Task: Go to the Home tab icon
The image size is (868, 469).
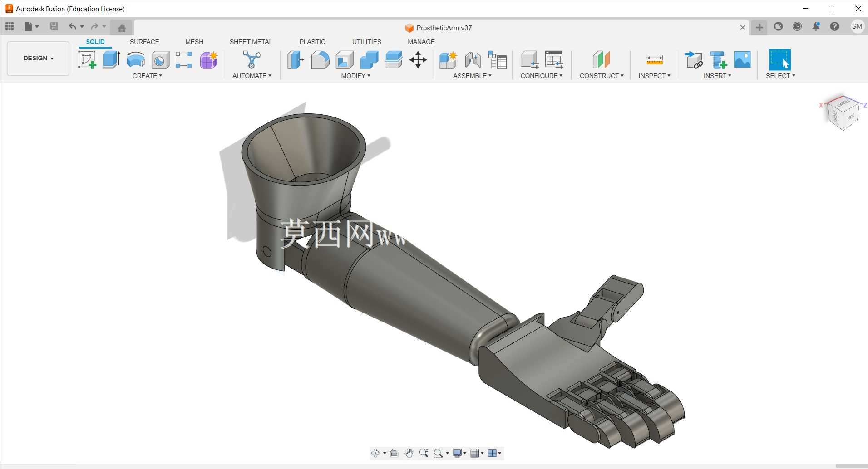Action: (x=122, y=28)
